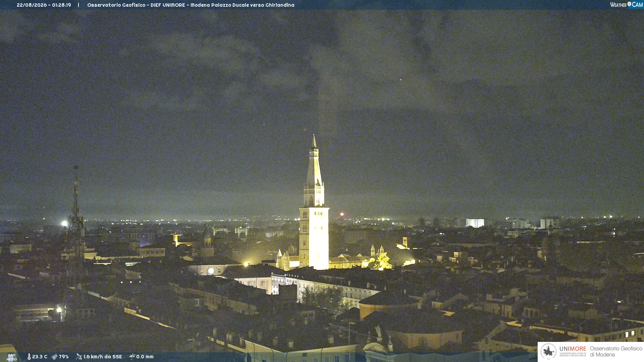Click the red light on the horizon
Screen dimensions: 644x362
click(x=342, y=214)
